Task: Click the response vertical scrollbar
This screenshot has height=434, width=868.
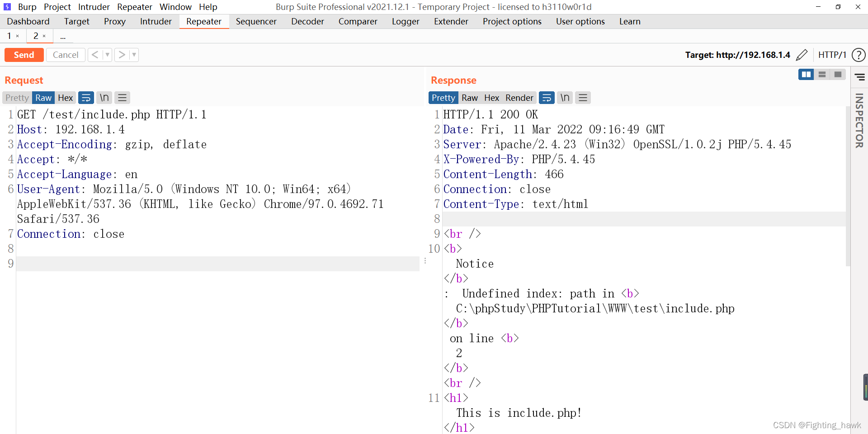Action: click(x=848, y=186)
